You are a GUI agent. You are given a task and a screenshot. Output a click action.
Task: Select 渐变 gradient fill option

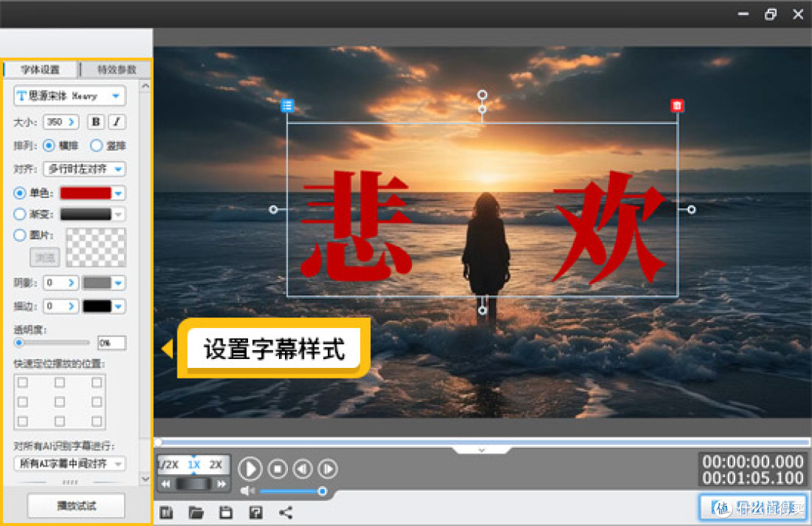click(x=20, y=214)
